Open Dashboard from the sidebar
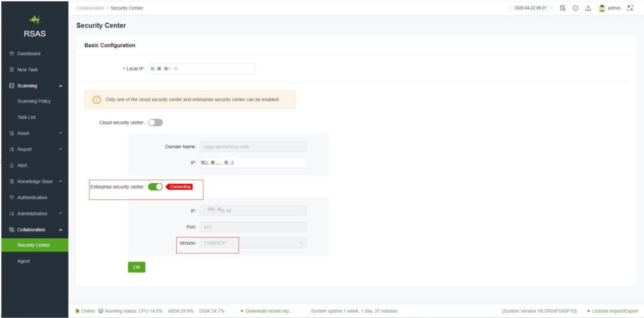 tap(28, 53)
